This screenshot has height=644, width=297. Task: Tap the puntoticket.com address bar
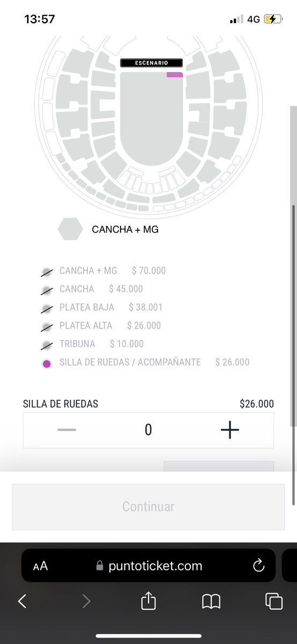(x=148, y=565)
